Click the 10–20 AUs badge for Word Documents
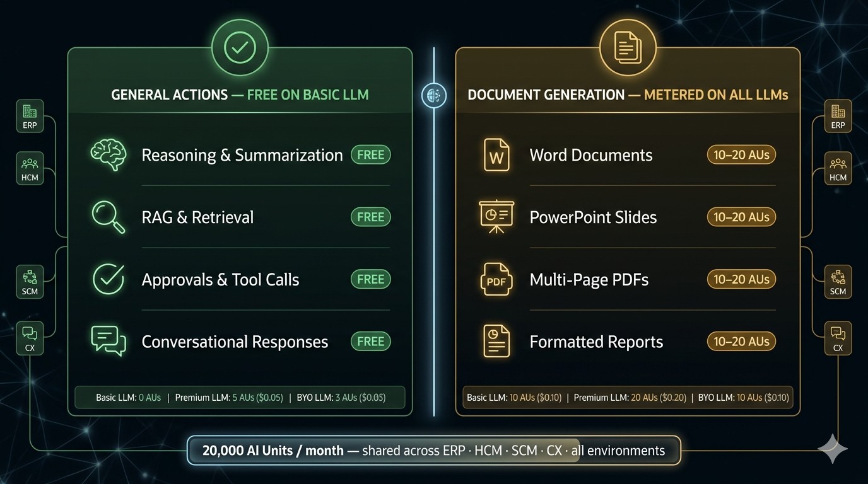The width and height of the screenshot is (868, 484). (x=741, y=155)
